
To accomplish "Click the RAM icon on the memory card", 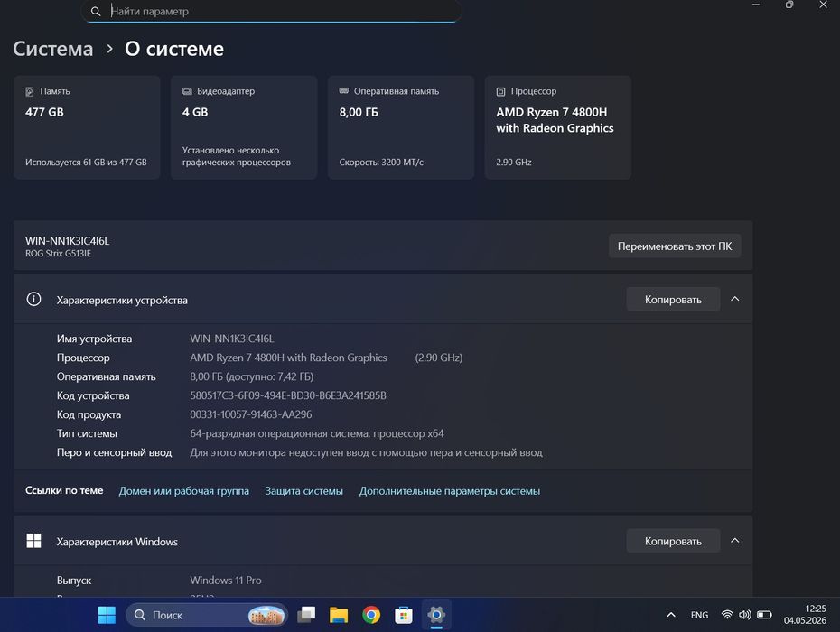I will tap(344, 91).
